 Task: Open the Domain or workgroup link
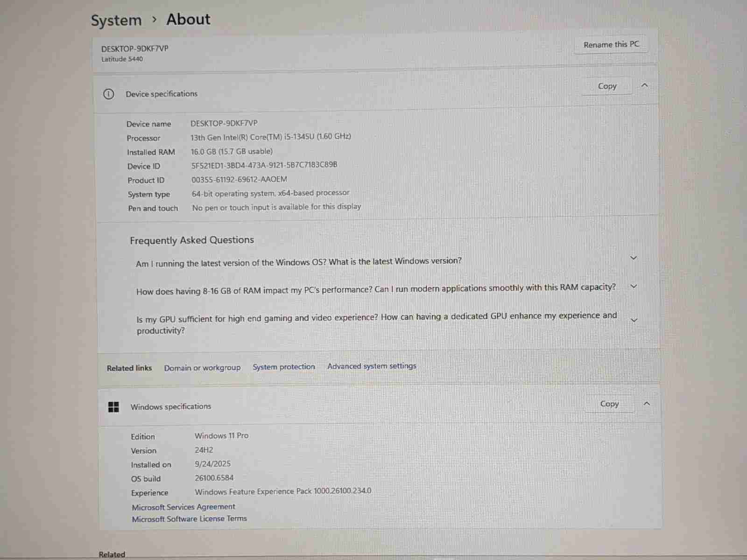tap(202, 368)
